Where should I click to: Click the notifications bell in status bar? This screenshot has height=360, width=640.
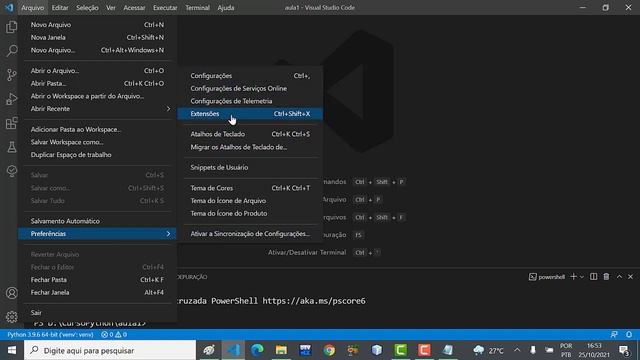pos(629,334)
